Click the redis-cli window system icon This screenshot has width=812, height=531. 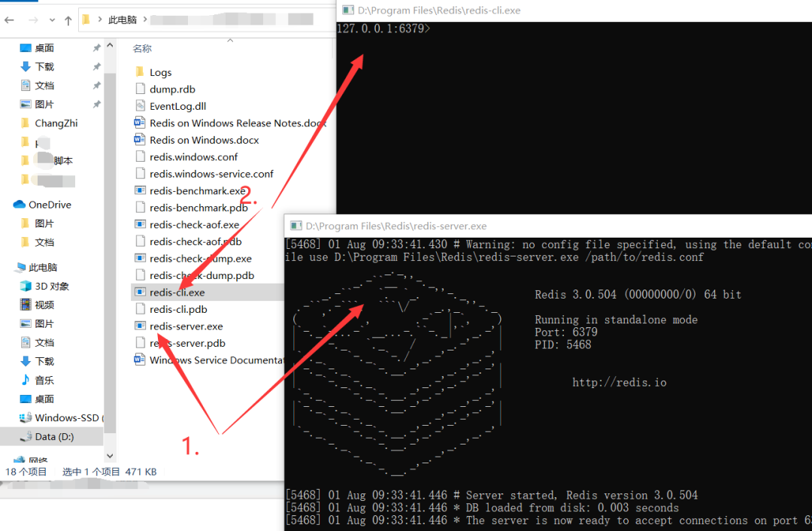point(348,10)
